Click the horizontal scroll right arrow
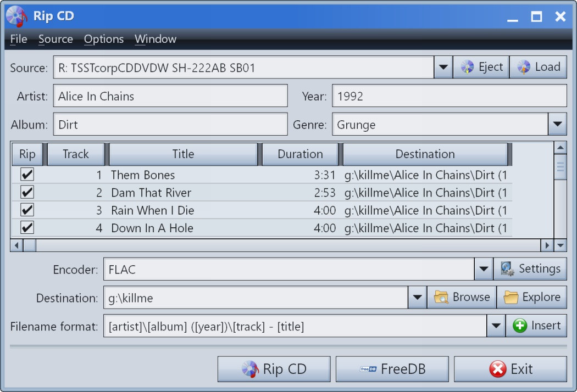Viewport: 577px width, 392px height. tap(547, 245)
